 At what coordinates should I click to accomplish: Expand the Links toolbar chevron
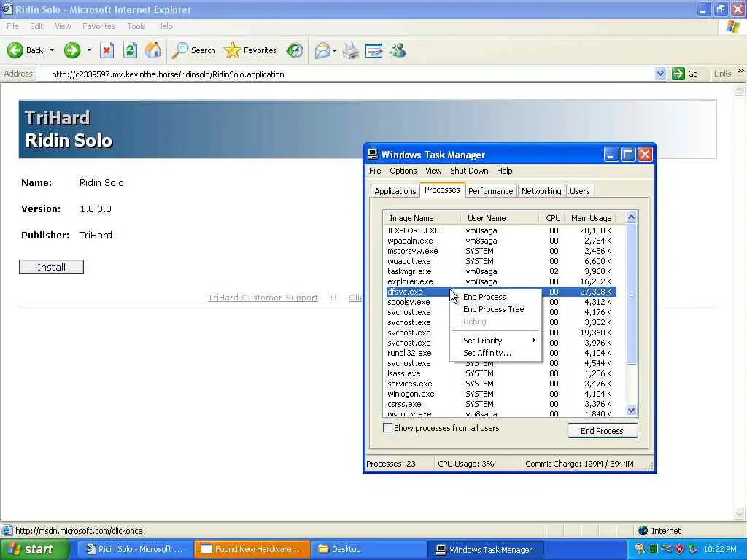(741, 71)
